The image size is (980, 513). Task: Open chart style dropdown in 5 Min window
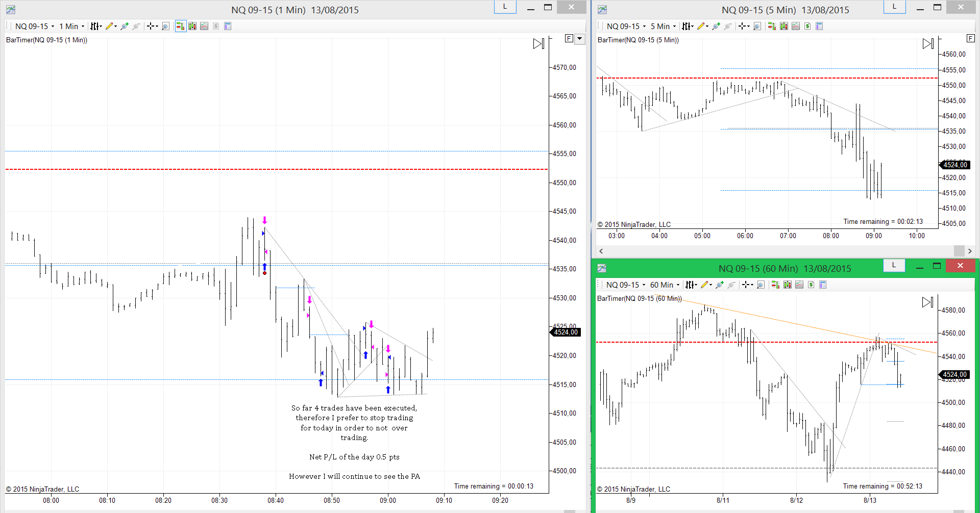688,26
